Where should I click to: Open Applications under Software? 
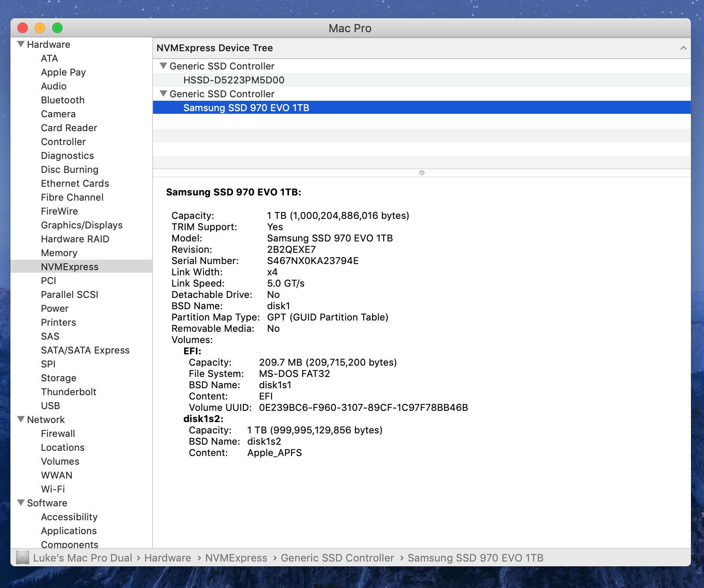(69, 531)
